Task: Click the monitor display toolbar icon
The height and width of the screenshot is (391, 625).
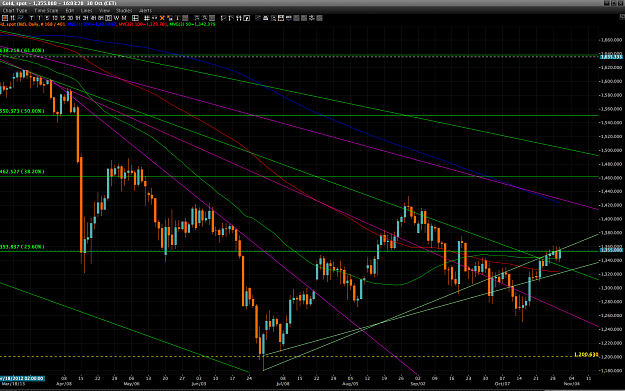Action: click(x=289, y=18)
